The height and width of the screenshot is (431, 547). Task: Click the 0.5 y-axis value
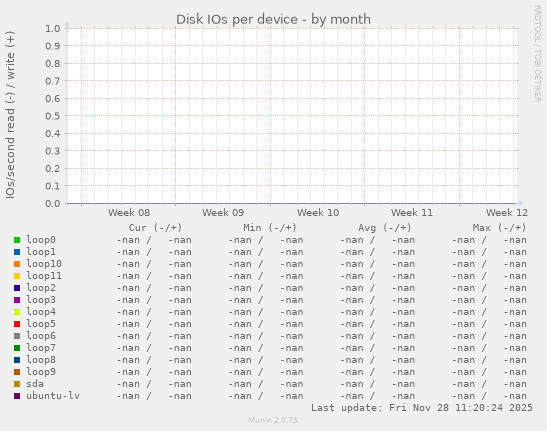tap(53, 116)
